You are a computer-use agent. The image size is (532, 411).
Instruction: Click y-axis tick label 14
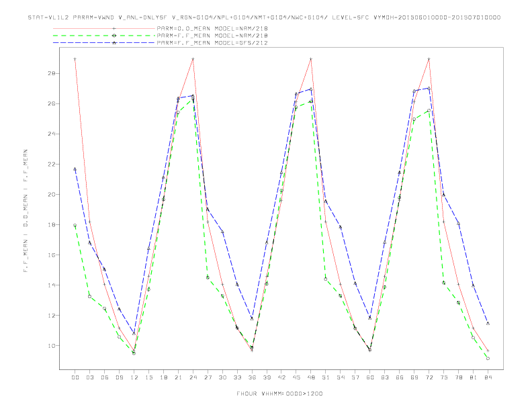pyautogui.click(x=50, y=285)
